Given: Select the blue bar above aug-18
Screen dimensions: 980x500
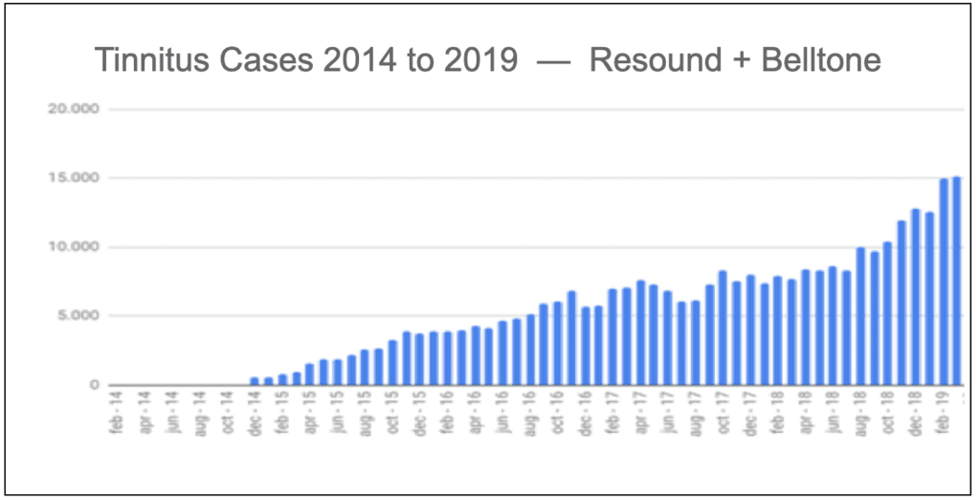Looking at the screenshot, I should [860, 316].
